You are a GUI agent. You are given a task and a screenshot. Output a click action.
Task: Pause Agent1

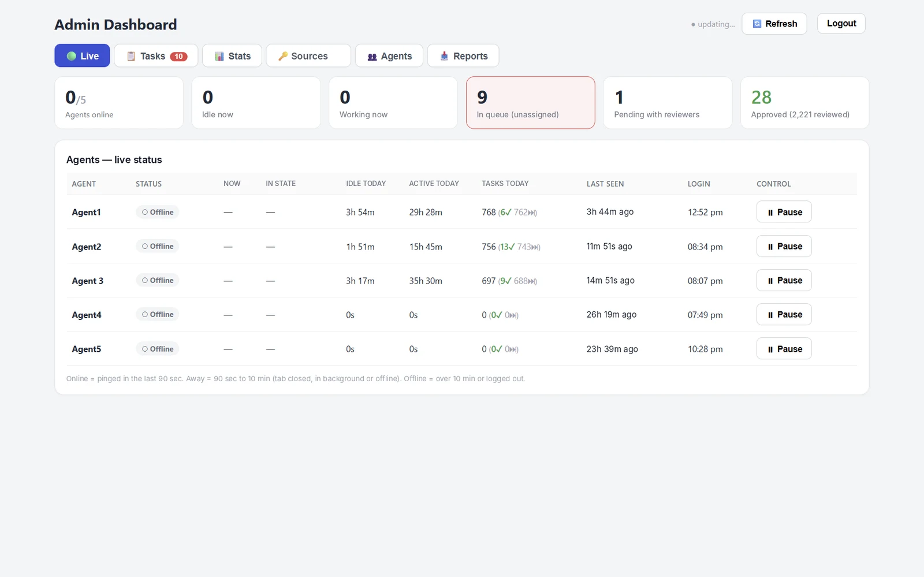pyautogui.click(x=784, y=212)
